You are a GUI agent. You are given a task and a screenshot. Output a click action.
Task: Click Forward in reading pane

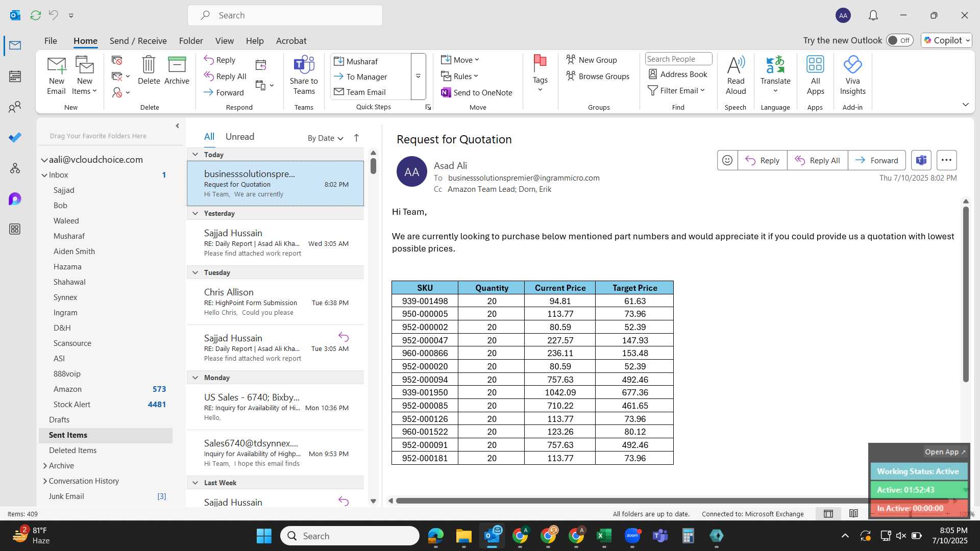(876, 160)
